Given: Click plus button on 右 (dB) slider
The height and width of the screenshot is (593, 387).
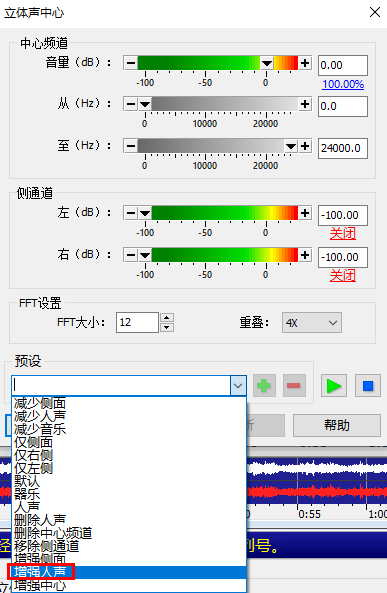Looking at the screenshot, I should [x=305, y=255].
